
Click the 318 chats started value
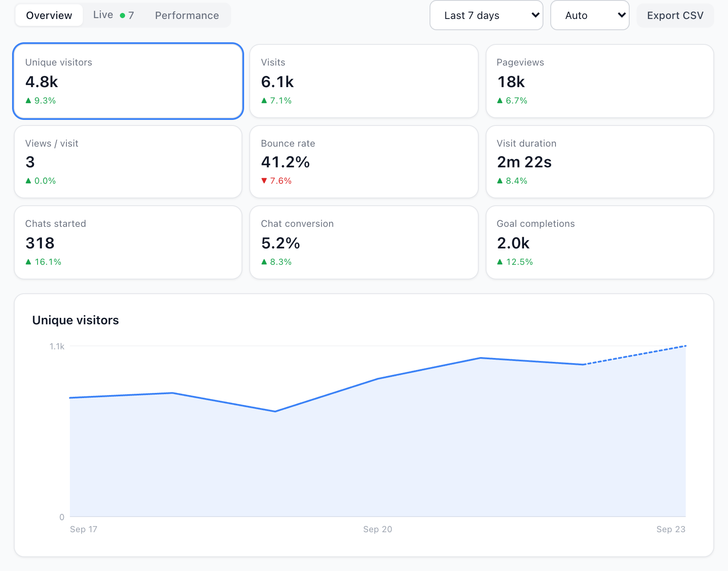40,243
